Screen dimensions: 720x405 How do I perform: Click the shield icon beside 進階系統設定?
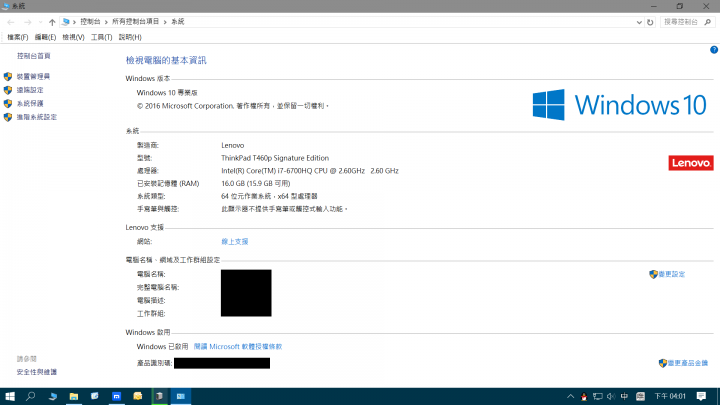(x=8, y=117)
